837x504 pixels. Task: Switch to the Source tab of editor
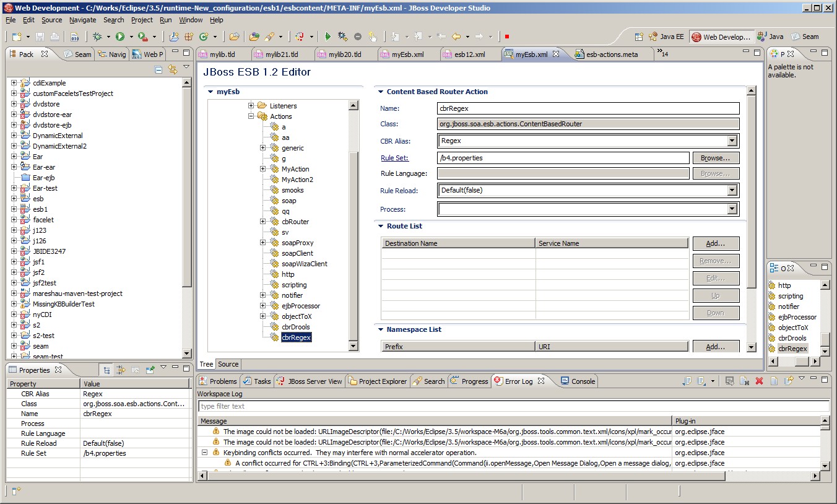coord(228,364)
